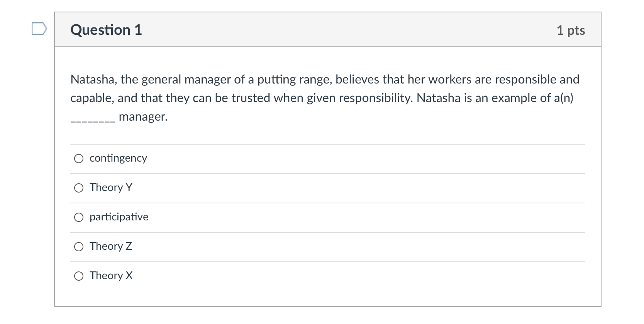Image resolution: width=644 pixels, height=324 pixels.
Task: Select the Theory X radio button
Action: click(79, 276)
